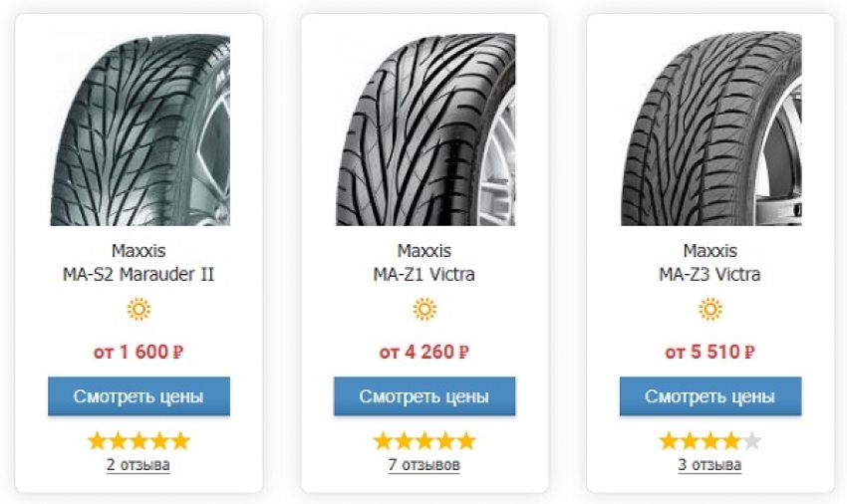Viewport: 847px width, 504px height.
Task: Click the summer sun icon under MA-Z3 Victra
Action: (710, 309)
